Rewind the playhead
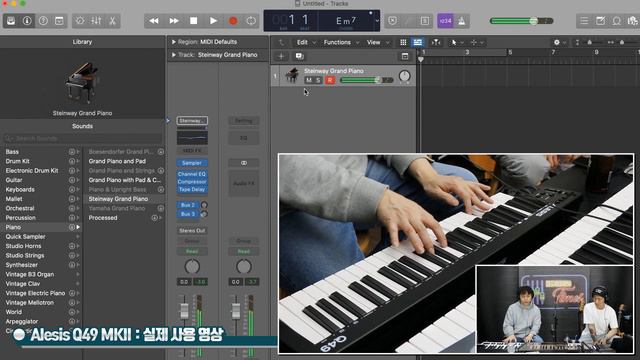 pyautogui.click(x=154, y=21)
